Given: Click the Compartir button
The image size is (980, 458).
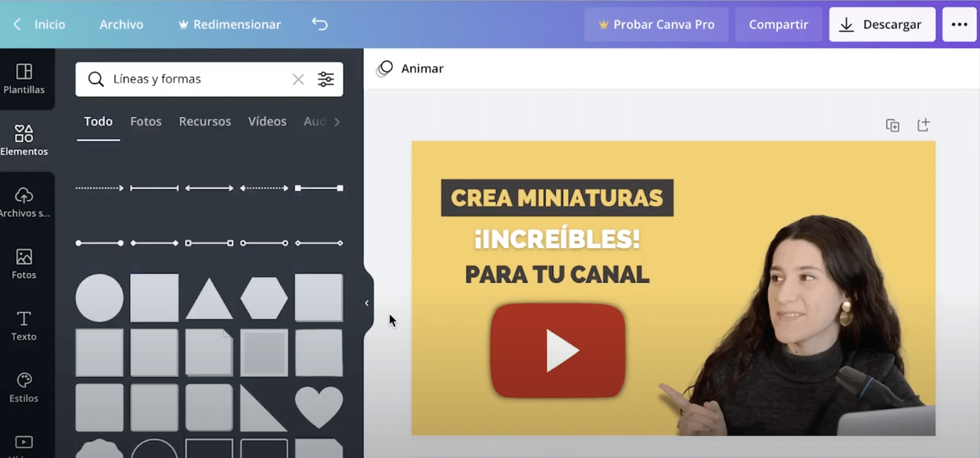Looking at the screenshot, I should point(779,25).
